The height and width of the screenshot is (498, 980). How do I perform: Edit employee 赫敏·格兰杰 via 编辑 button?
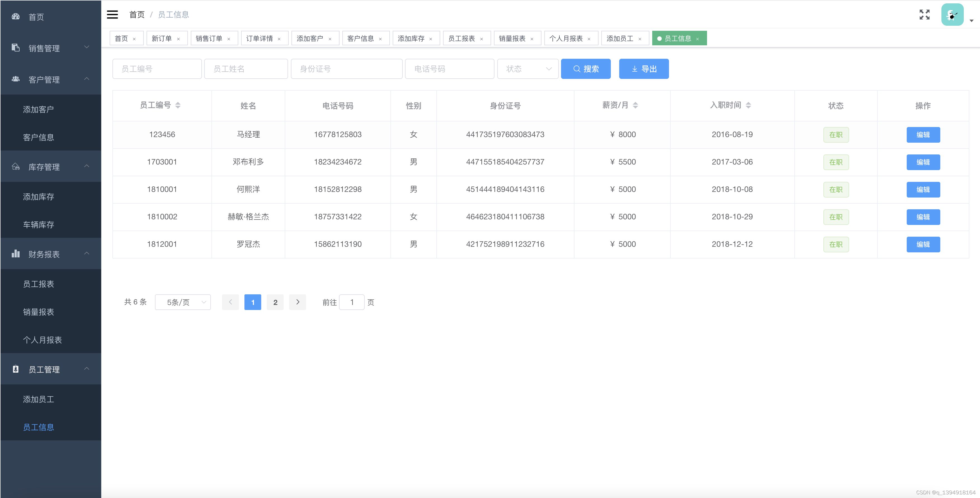[x=923, y=217]
